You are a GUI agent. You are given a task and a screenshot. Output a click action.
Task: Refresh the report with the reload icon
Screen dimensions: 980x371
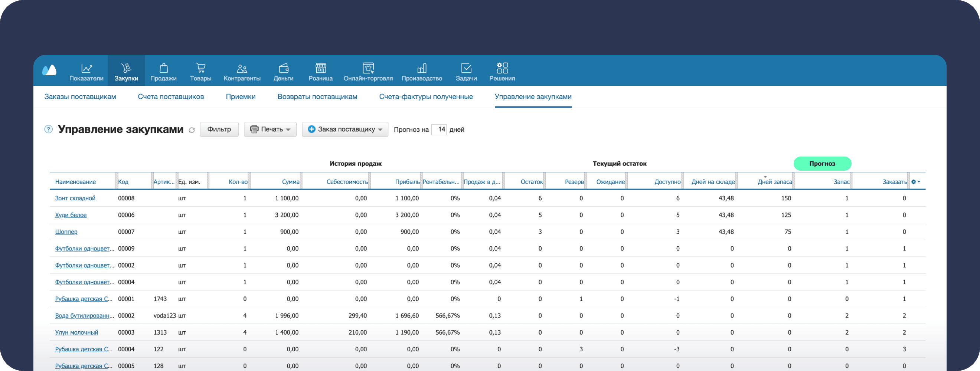pos(192,130)
